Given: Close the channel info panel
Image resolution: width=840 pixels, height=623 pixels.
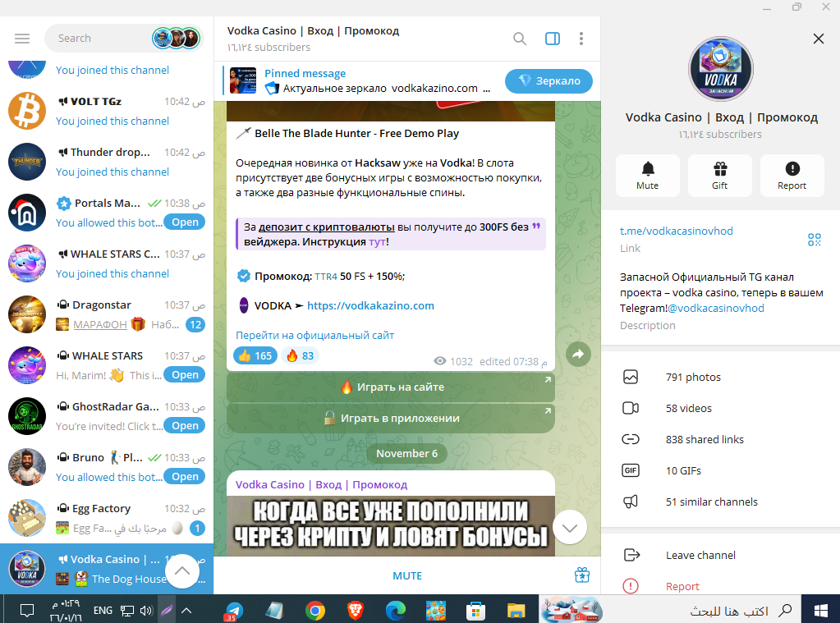Looking at the screenshot, I should click(818, 39).
